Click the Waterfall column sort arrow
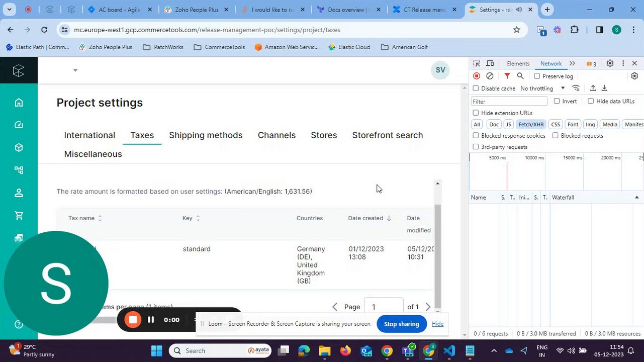 tap(636, 198)
